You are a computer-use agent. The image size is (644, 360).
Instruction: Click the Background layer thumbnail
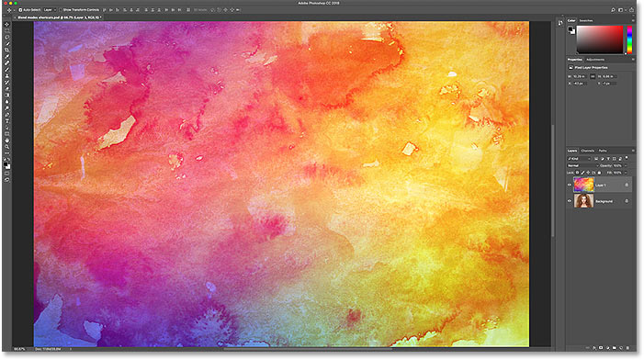pos(583,201)
